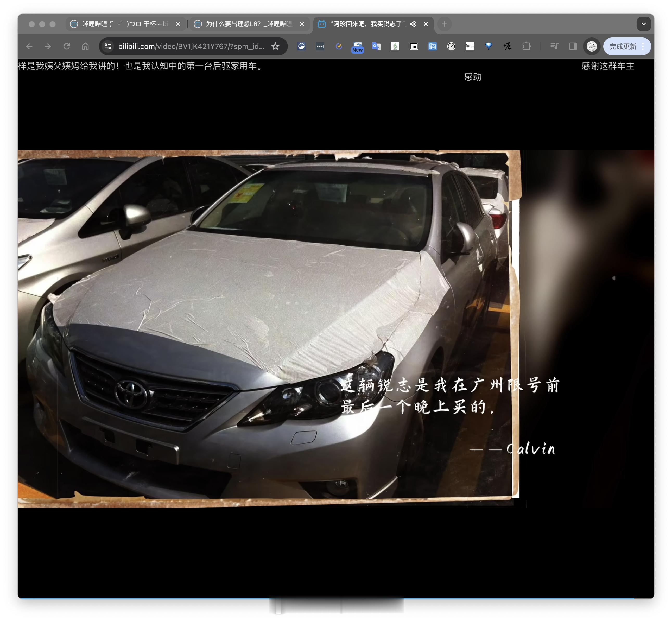Image resolution: width=672 pixels, height=621 pixels.
Task: Mute the tab using speaker icon
Action: pos(413,24)
